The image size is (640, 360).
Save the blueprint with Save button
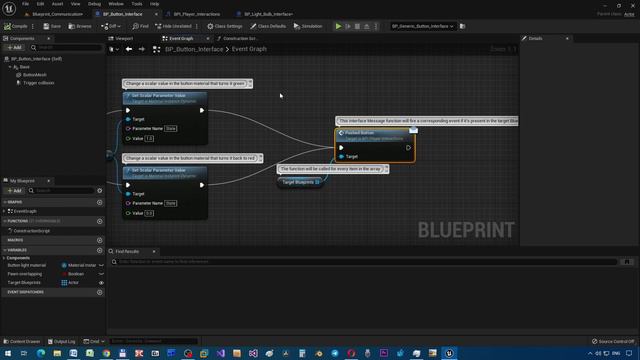[52, 26]
